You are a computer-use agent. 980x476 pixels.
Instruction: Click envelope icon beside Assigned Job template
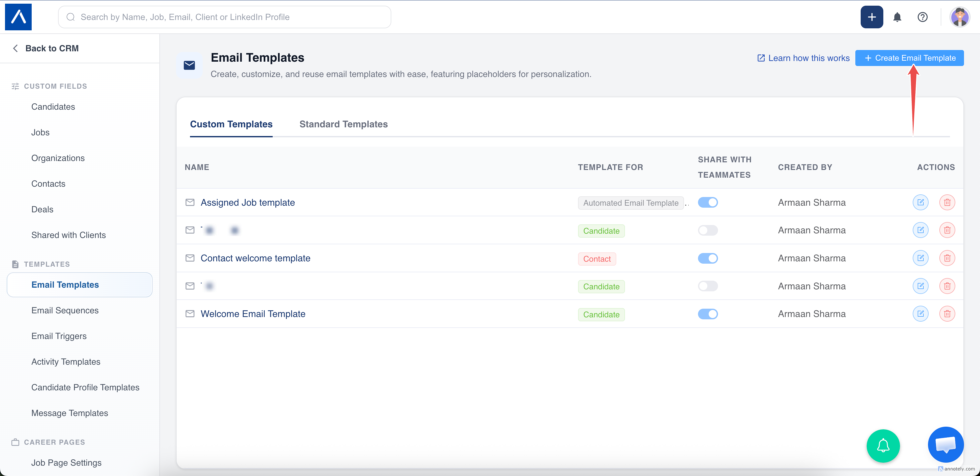coord(190,202)
